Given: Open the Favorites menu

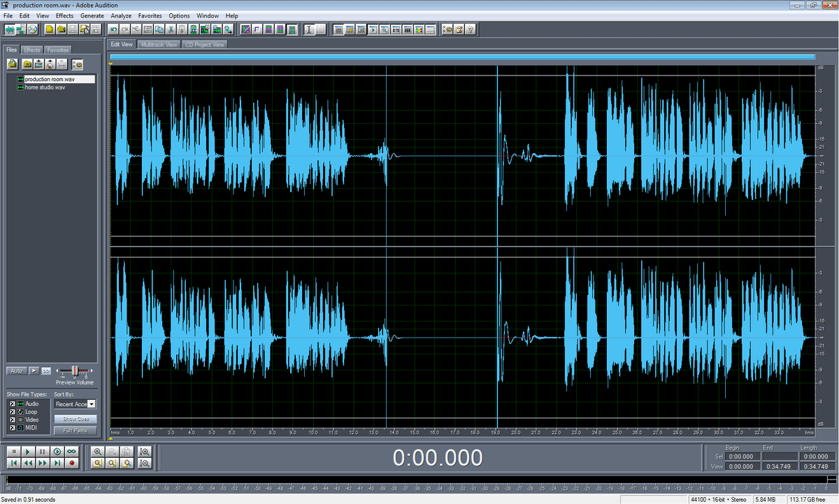Looking at the screenshot, I should [x=150, y=15].
